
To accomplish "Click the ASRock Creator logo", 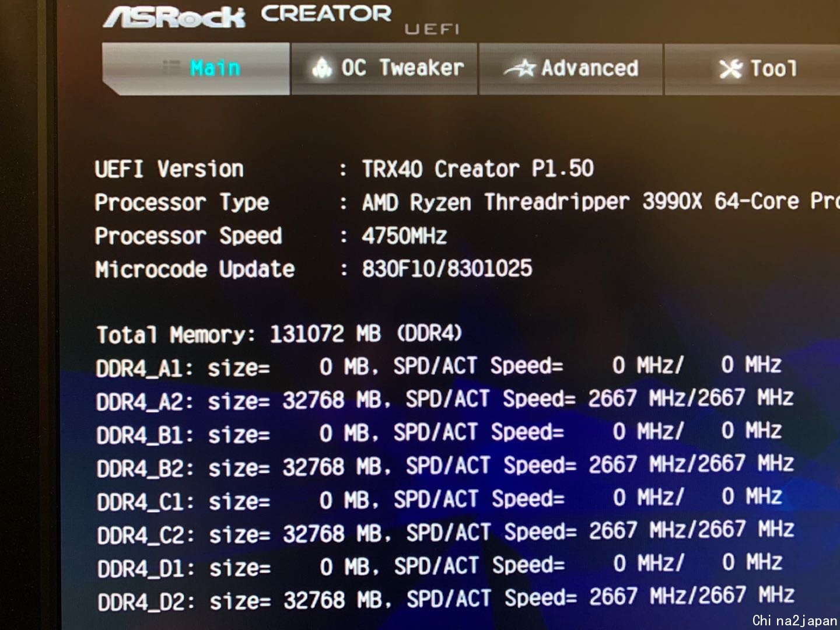I will tap(247, 16).
